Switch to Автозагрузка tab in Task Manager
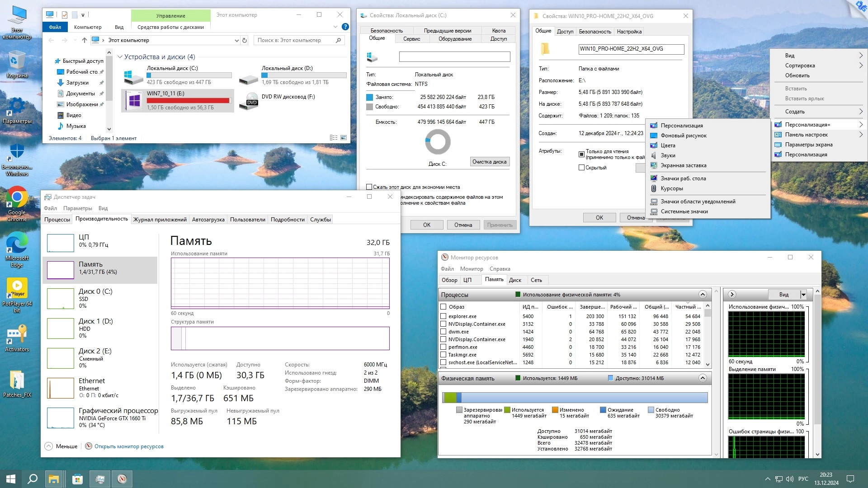This screenshot has width=868, height=488. [x=208, y=220]
